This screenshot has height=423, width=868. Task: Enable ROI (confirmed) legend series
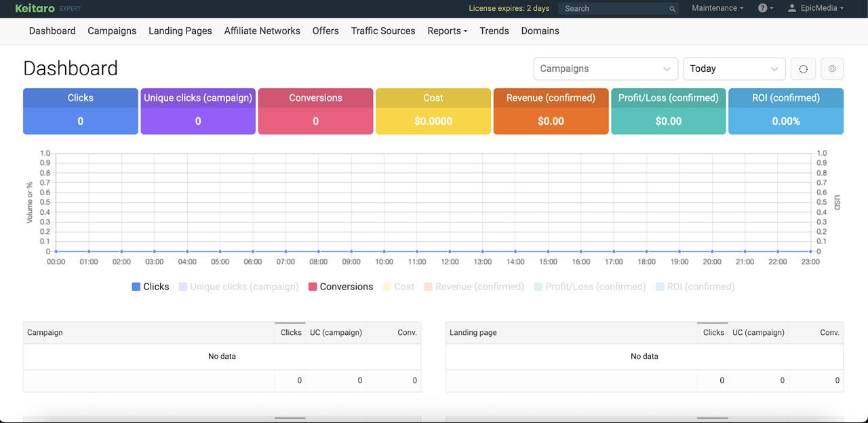coord(695,287)
